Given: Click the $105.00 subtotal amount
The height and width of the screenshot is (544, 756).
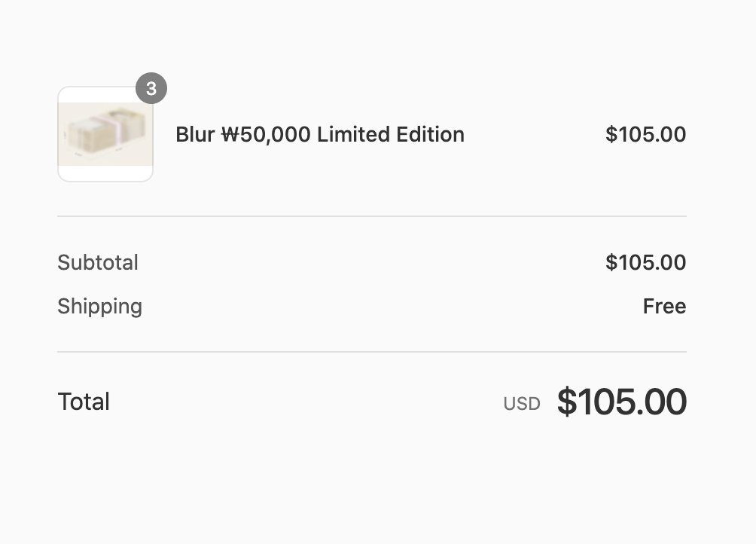Looking at the screenshot, I should point(645,263).
